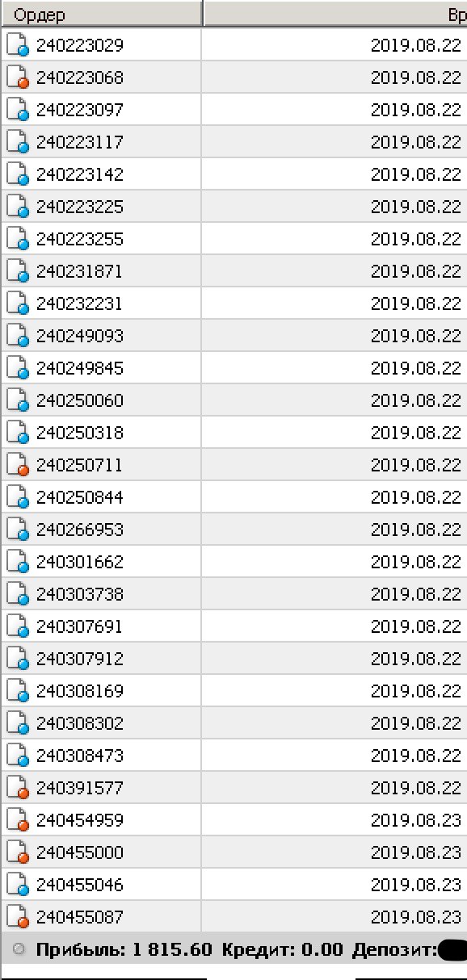Select the orange order icon for 240223068
The width and height of the screenshot is (467, 980).
click(x=18, y=77)
